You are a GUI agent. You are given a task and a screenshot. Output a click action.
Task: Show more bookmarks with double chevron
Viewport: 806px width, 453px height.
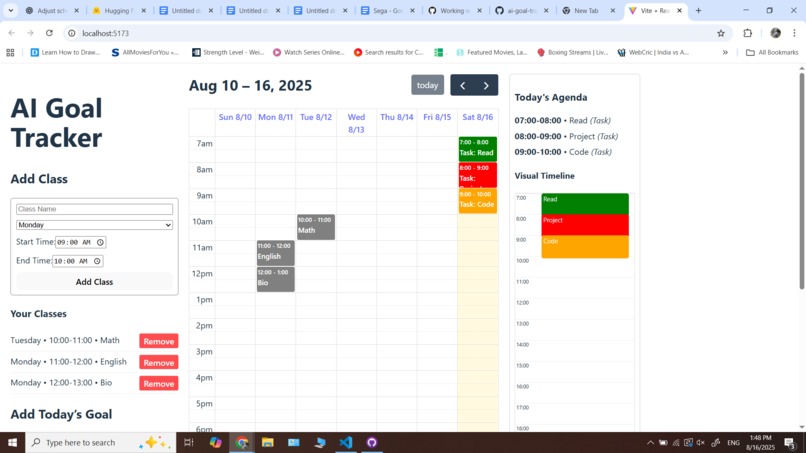click(725, 52)
